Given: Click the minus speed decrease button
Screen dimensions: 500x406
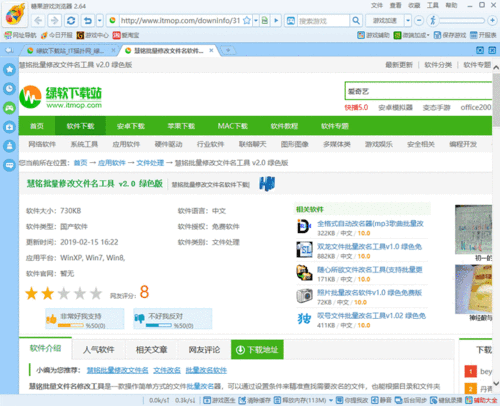Looking at the screenshot, I should (x=419, y=21).
